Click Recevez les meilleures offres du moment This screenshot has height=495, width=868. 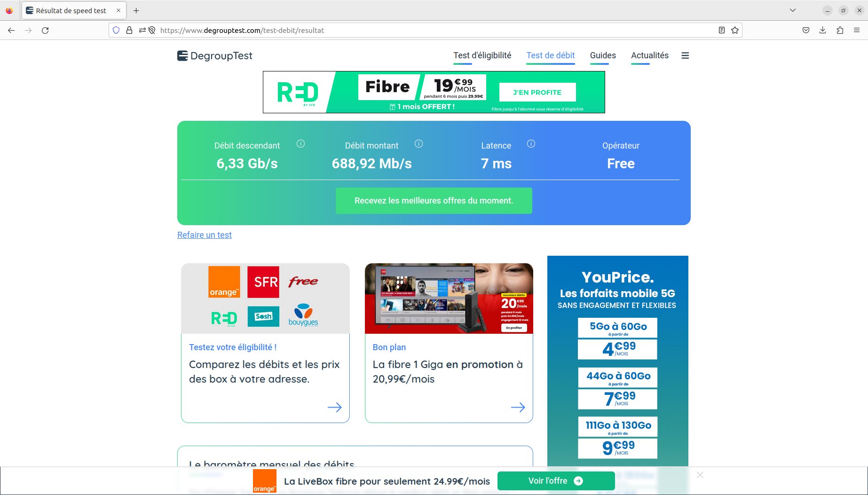click(434, 201)
